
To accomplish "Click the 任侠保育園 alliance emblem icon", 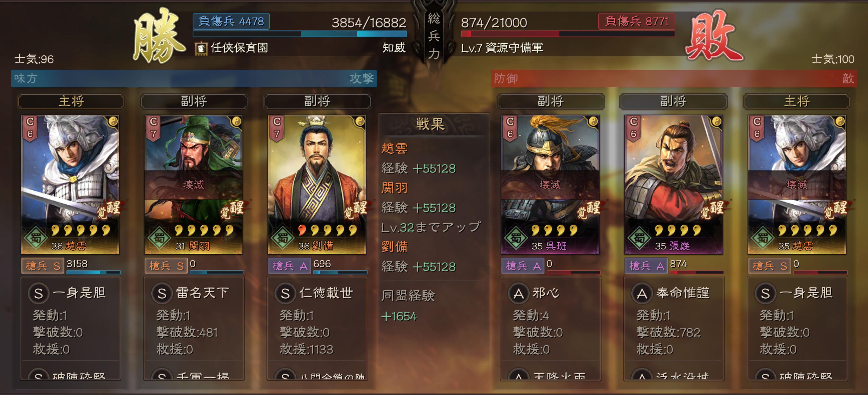I will [x=201, y=48].
